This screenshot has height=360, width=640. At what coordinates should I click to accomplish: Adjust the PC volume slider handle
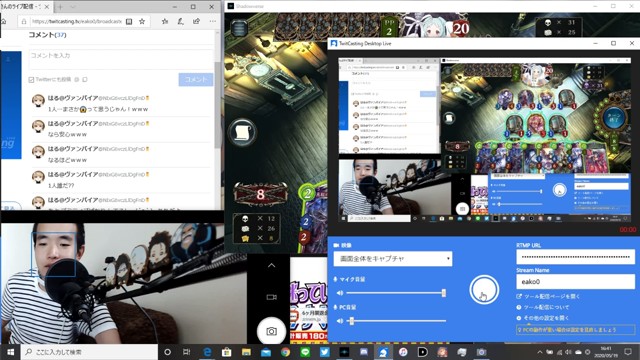pyautogui.click(x=351, y=321)
